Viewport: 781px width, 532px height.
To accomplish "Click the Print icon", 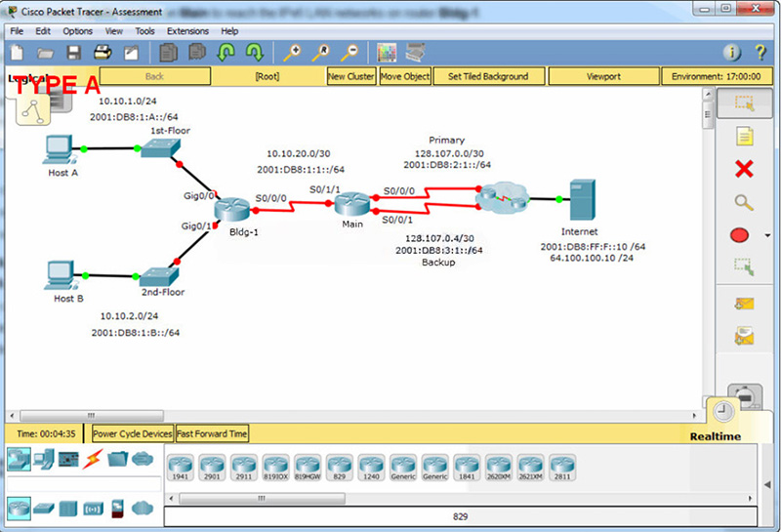I will point(103,53).
